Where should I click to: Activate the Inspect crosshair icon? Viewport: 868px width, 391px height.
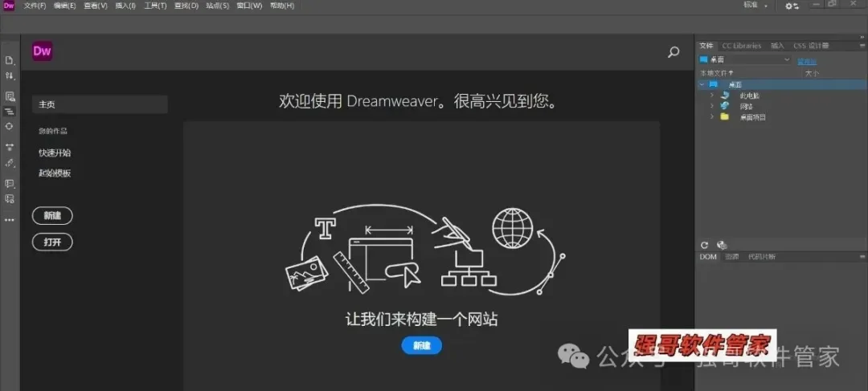click(x=10, y=126)
